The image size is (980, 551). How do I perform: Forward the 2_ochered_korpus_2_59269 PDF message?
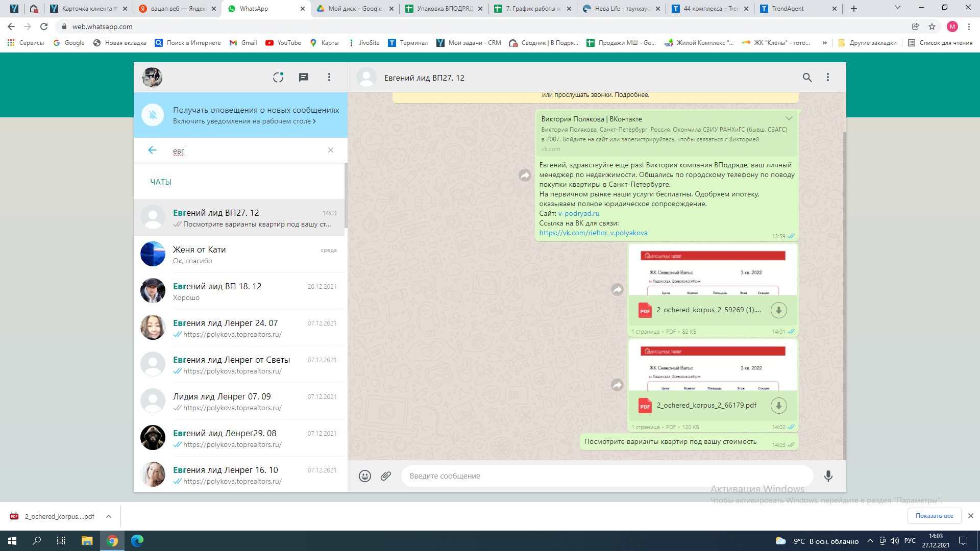pyautogui.click(x=617, y=290)
